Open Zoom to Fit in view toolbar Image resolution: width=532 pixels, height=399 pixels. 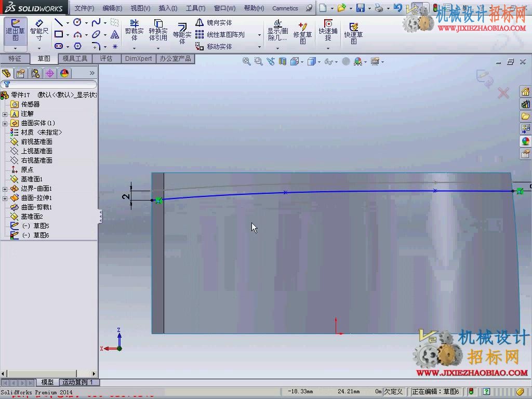coord(247,61)
